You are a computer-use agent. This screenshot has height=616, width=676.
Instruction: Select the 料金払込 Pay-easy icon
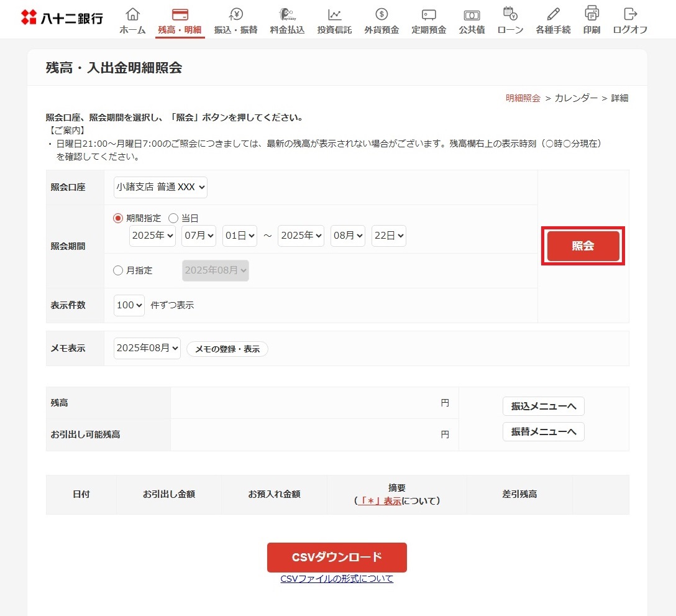point(286,14)
